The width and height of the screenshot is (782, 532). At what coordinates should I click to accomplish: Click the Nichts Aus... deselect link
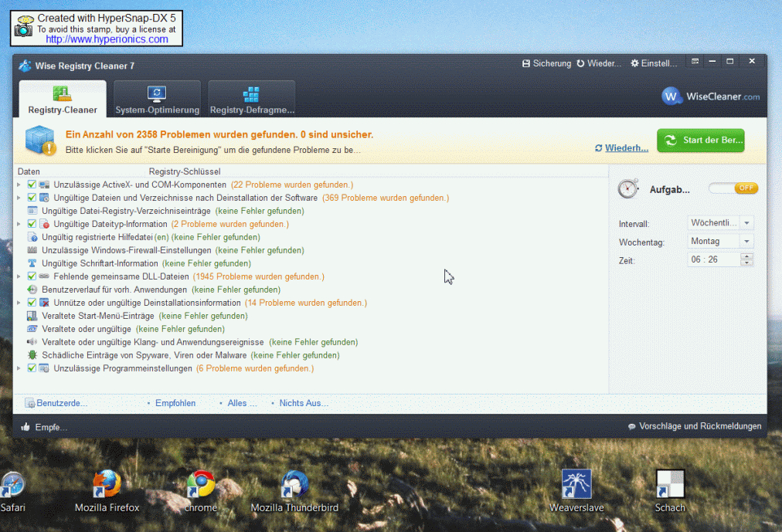pos(304,403)
